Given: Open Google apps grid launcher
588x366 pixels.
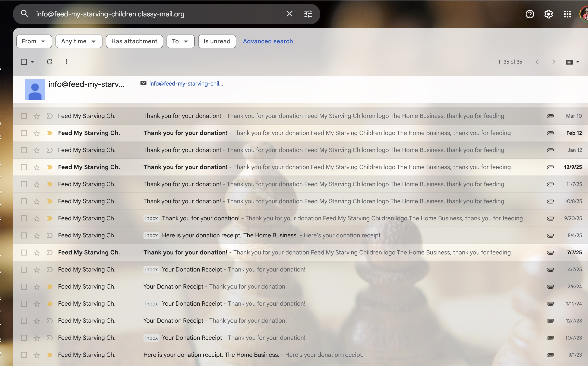Looking at the screenshot, I should [567, 14].
